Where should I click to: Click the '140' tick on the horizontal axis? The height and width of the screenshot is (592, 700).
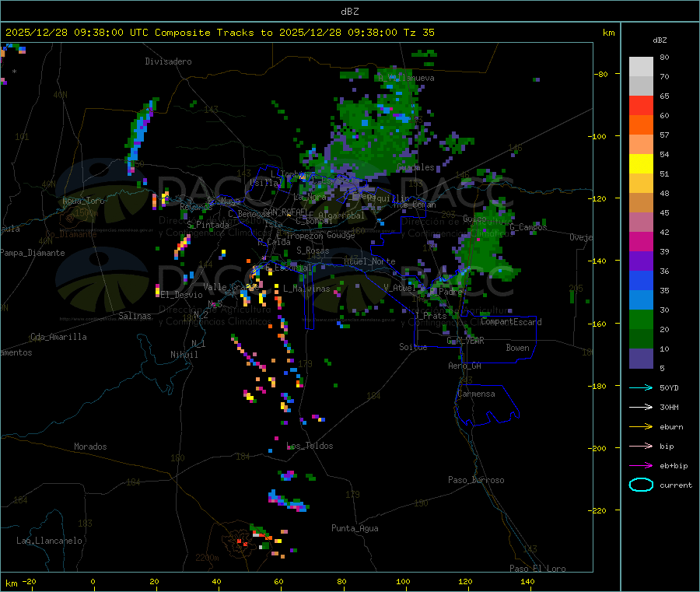(527, 581)
